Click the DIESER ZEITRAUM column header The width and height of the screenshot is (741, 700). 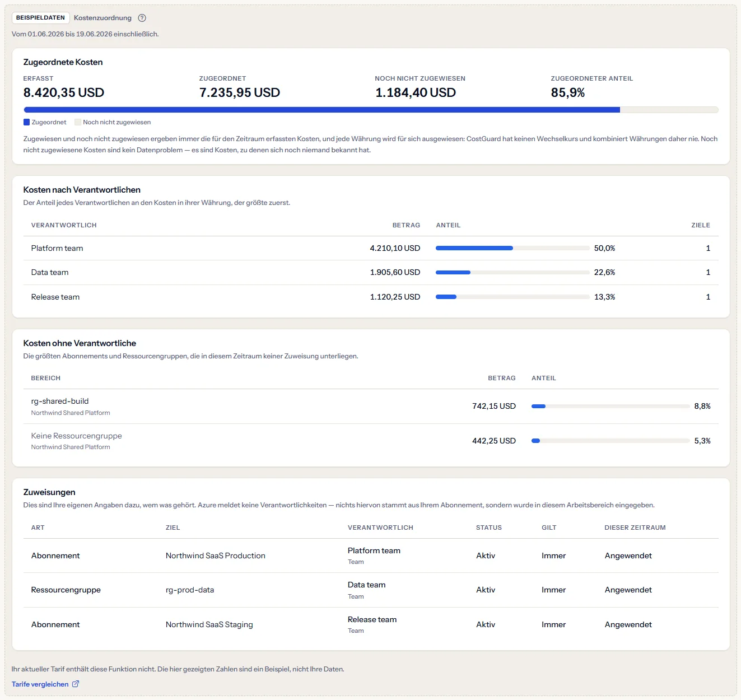click(x=635, y=528)
